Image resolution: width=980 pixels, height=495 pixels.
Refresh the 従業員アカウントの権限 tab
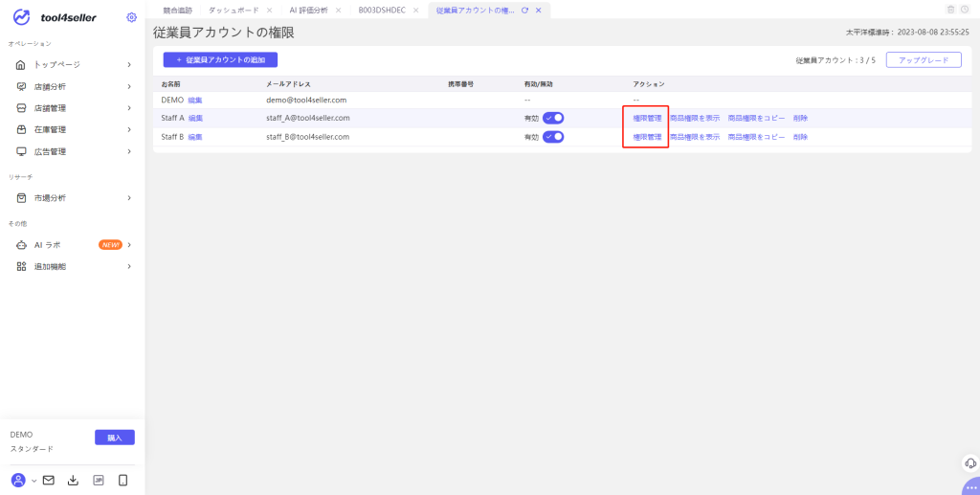point(525,10)
